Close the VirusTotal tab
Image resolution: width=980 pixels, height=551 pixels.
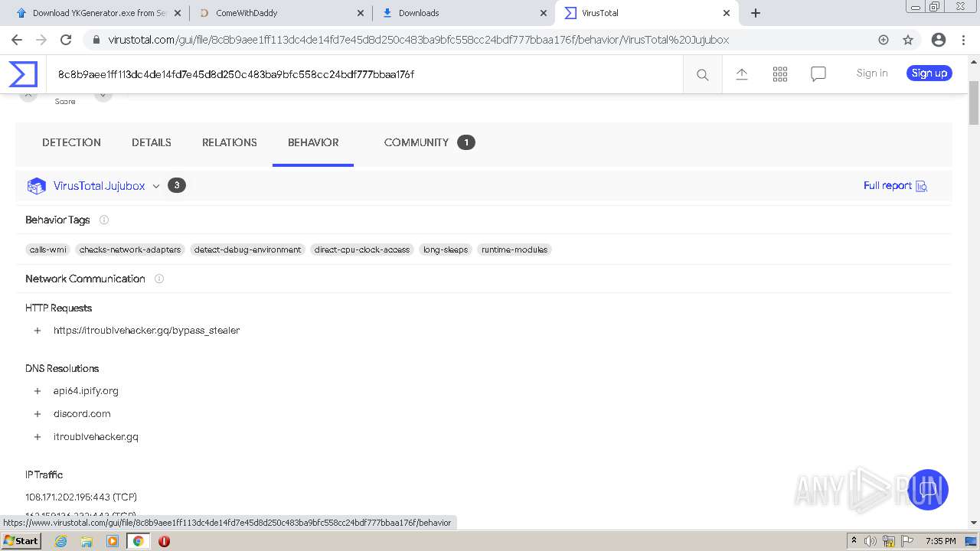point(727,13)
